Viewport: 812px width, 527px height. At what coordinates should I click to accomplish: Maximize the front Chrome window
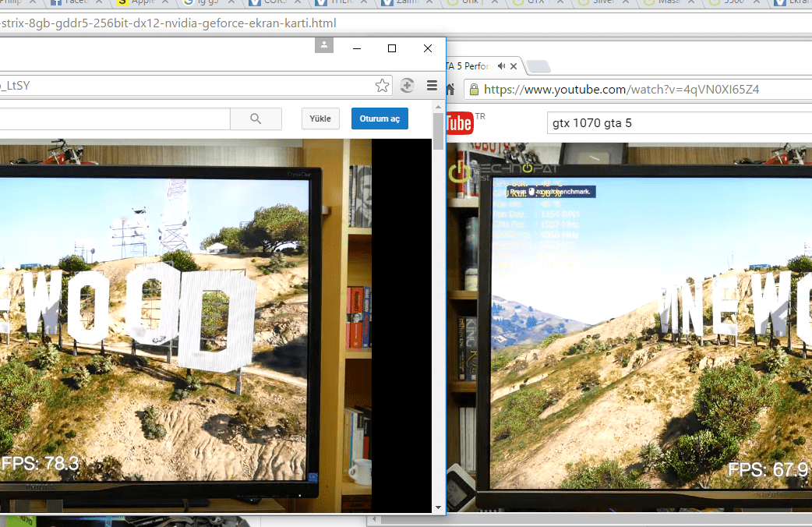[x=392, y=48]
